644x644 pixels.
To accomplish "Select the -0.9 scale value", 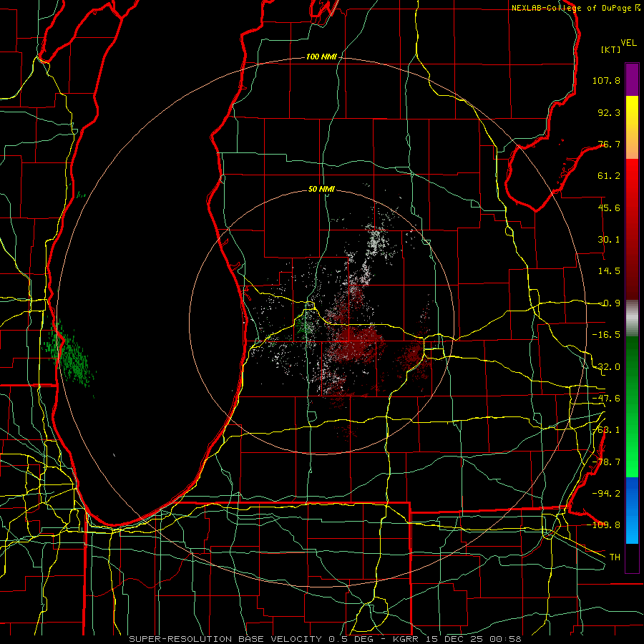I will point(609,303).
